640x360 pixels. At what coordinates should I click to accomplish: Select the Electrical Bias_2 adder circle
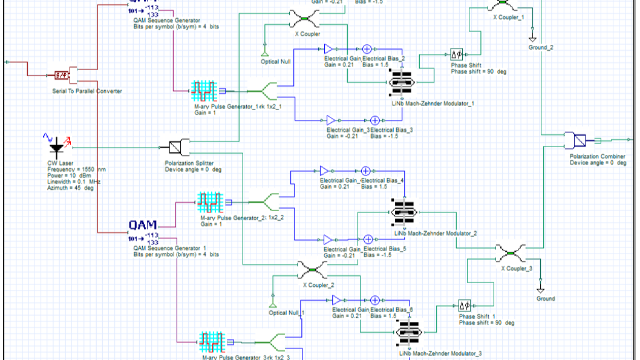click(367, 49)
